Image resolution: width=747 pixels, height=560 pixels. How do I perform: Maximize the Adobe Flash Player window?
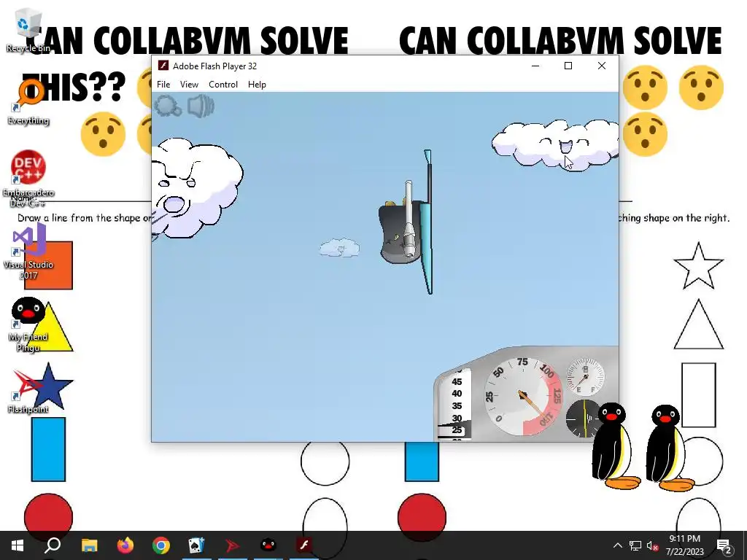point(568,66)
